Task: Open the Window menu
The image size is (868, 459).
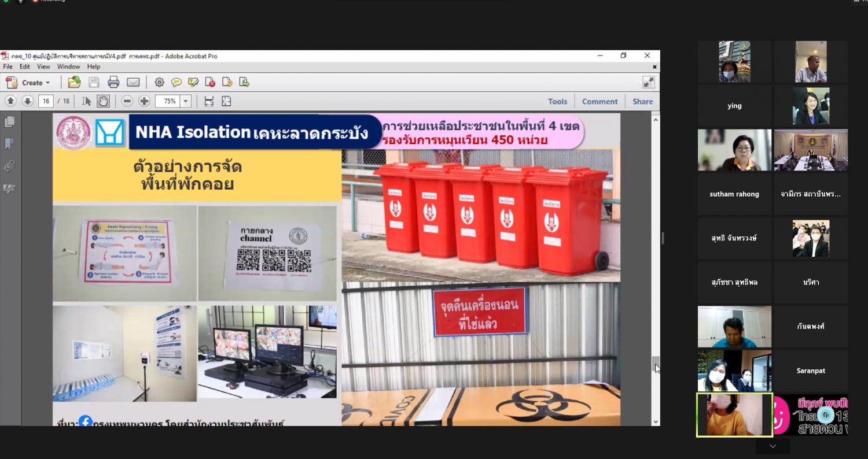Action: point(69,66)
